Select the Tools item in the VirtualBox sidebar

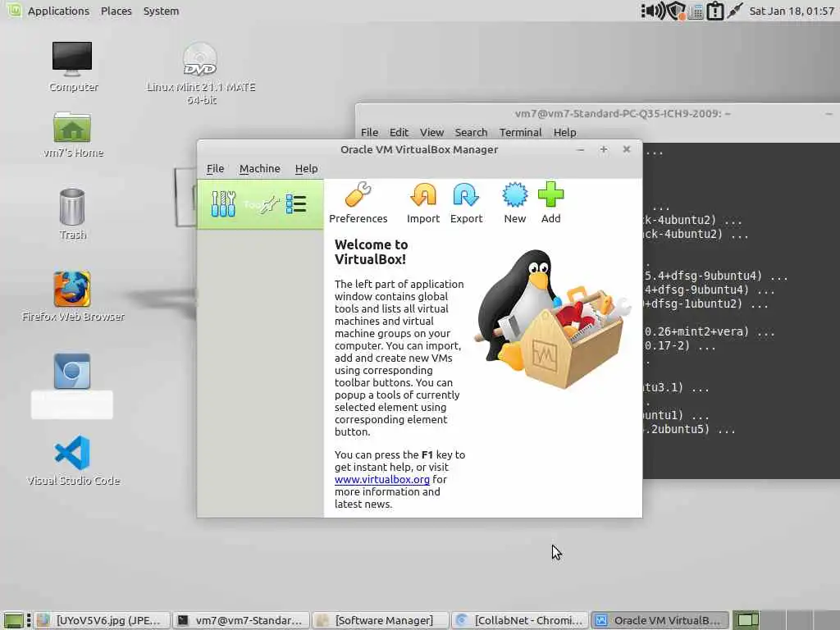(x=260, y=204)
